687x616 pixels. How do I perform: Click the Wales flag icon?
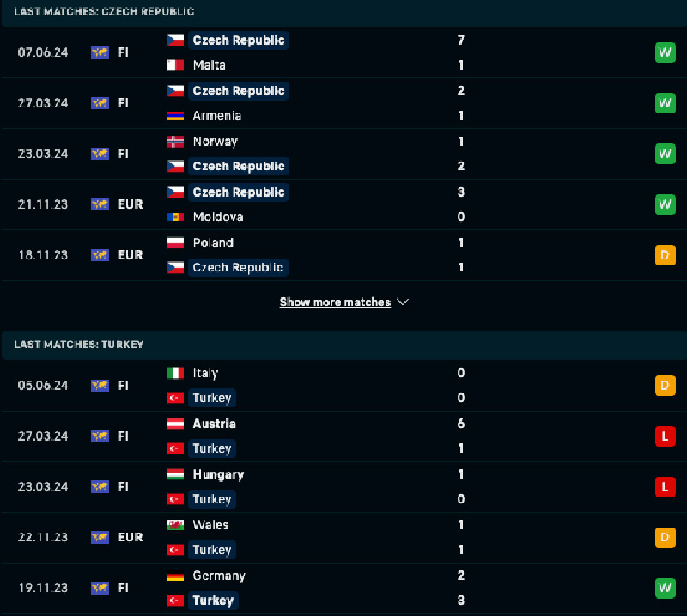tap(175, 525)
